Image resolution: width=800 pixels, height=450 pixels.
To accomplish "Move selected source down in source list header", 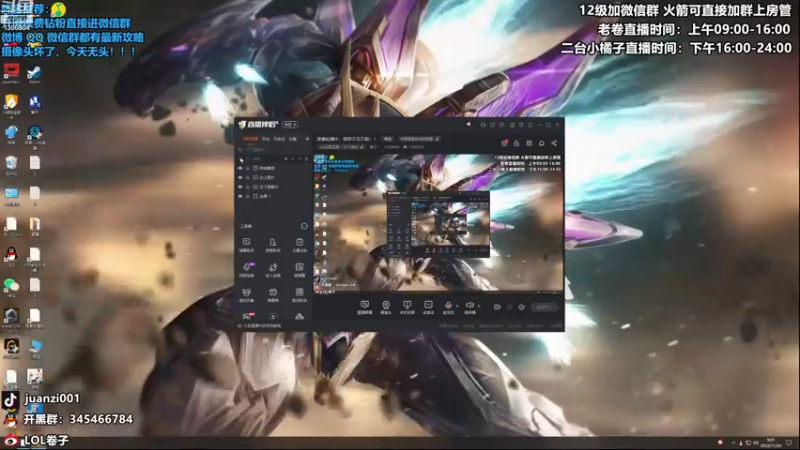I will click(x=299, y=159).
